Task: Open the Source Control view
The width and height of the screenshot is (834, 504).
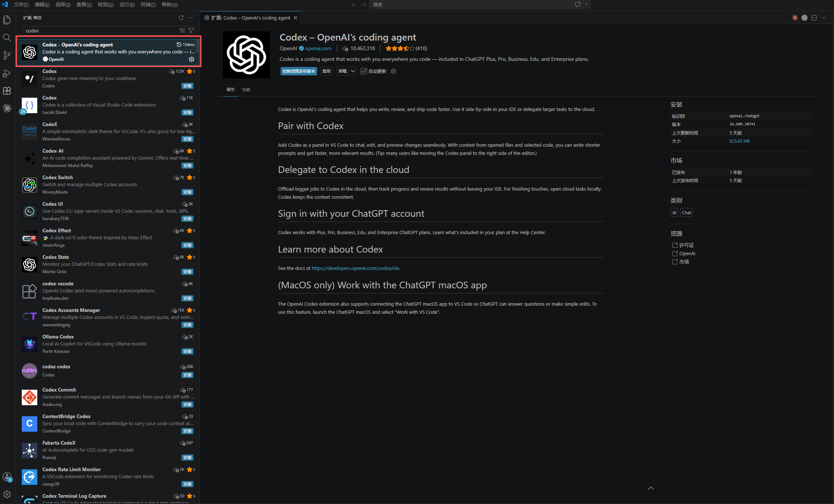Action: pyautogui.click(x=7, y=55)
